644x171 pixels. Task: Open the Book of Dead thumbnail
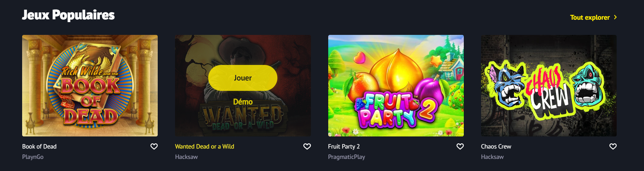90,86
